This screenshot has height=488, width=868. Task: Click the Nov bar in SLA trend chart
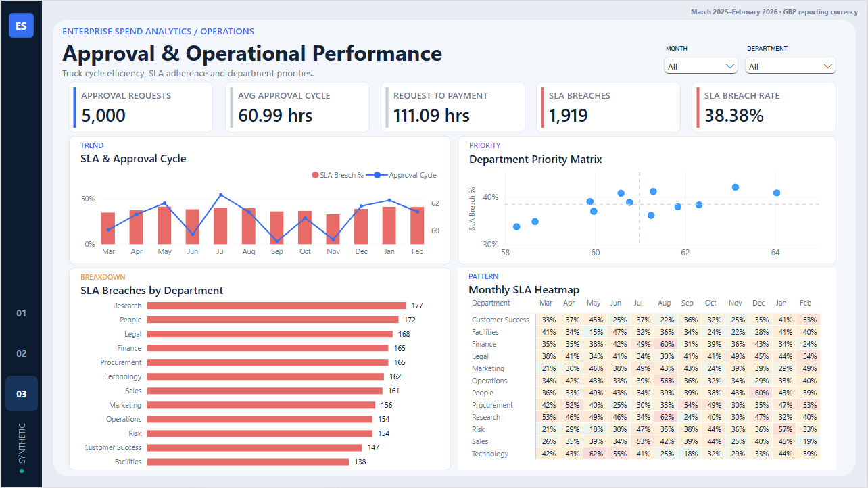pyautogui.click(x=333, y=229)
